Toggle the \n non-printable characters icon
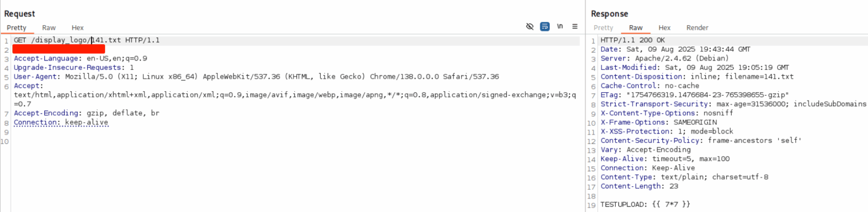This screenshot has width=868, height=212. 560,27
